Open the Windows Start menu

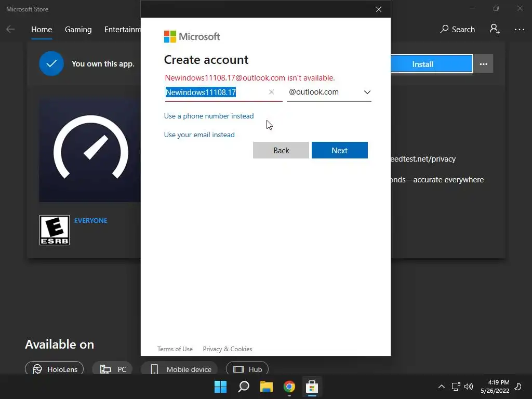(220, 387)
